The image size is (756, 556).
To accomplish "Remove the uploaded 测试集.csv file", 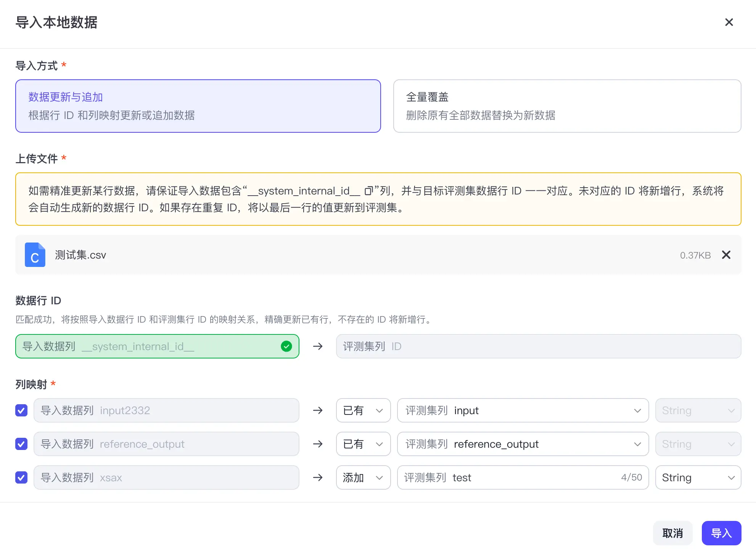I will [x=726, y=255].
